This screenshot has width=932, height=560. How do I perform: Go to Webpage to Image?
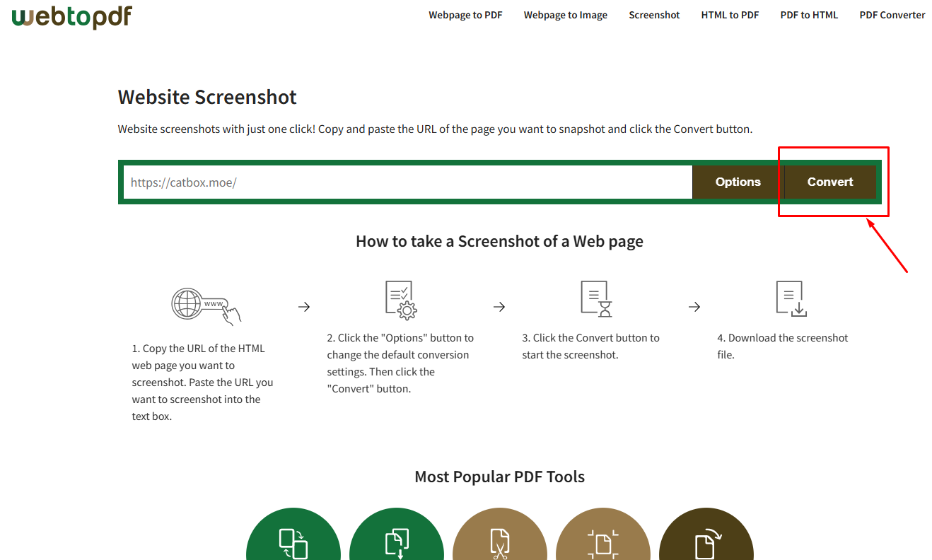point(566,15)
